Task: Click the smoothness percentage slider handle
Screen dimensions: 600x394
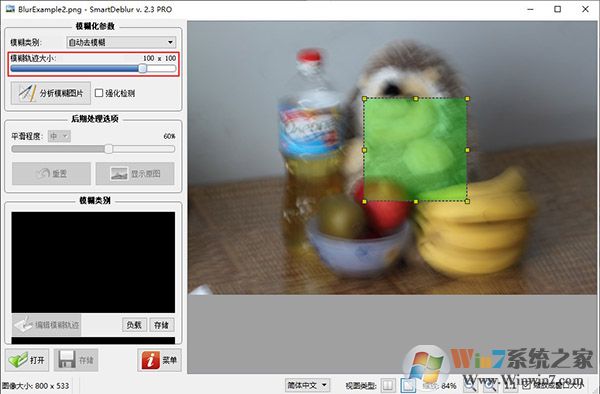Action: [x=109, y=149]
